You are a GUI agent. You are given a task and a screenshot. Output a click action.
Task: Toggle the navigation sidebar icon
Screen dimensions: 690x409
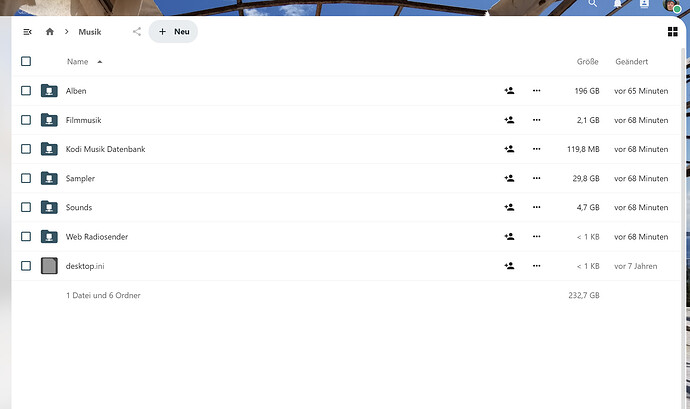click(x=27, y=32)
